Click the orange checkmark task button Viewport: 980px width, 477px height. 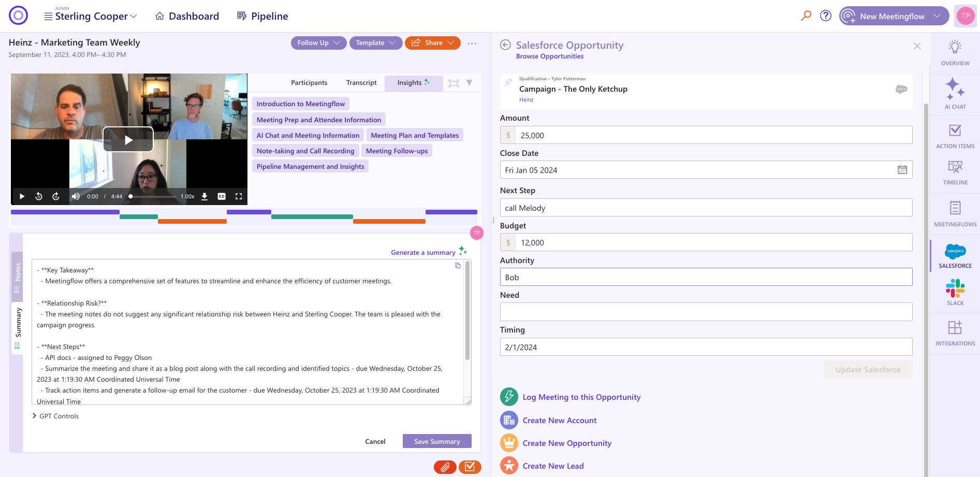(470, 467)
